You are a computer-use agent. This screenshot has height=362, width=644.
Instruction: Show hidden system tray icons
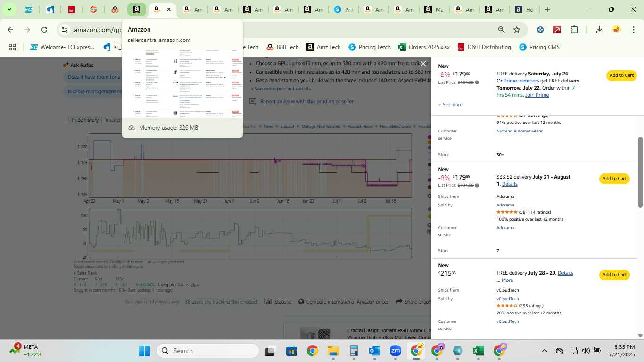[x=545, y=351]
